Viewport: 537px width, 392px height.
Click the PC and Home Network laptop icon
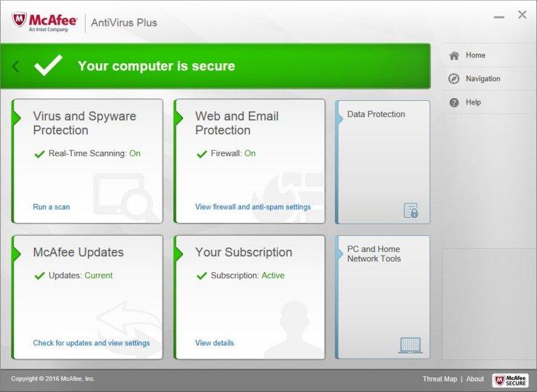point(410,345)
